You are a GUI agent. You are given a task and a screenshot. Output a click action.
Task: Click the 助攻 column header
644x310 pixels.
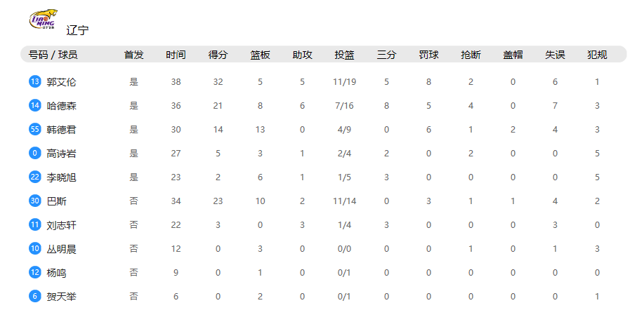pyautogui.click(x=302, y=55)
